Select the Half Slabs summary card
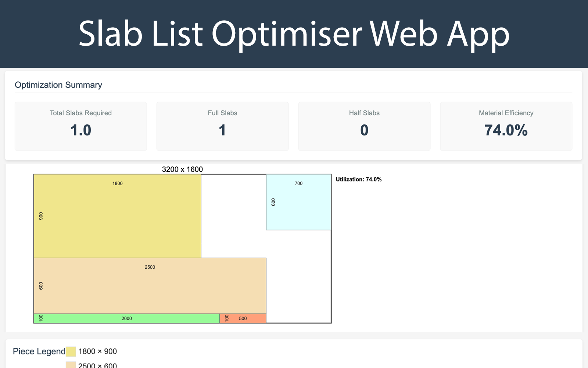 pos(364,126)
